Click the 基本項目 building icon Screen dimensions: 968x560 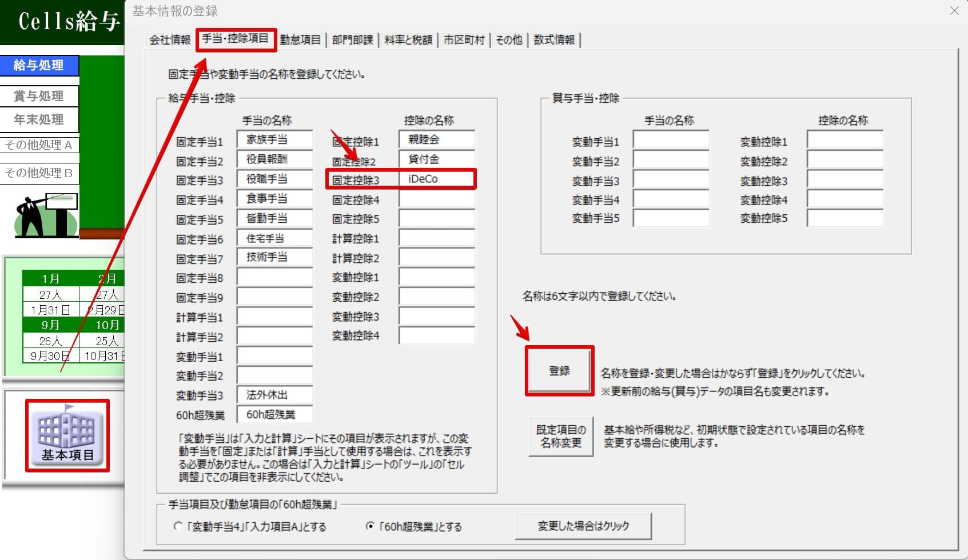(x=67, y=435)
